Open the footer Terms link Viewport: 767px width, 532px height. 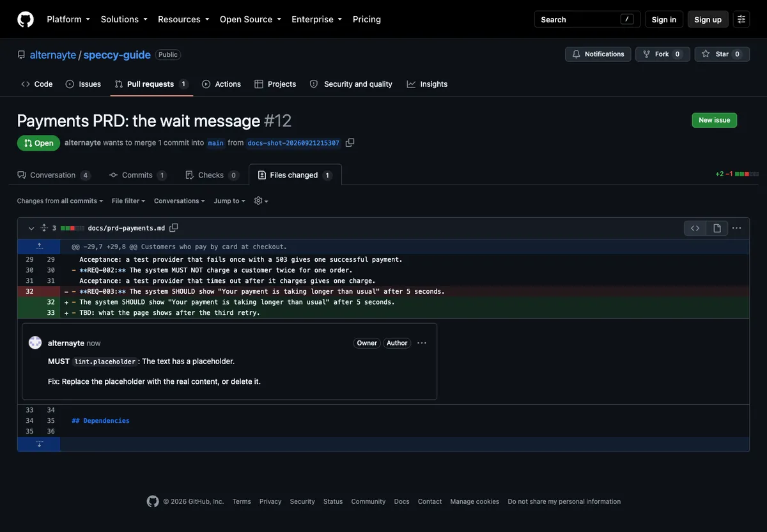pyautogui.click(x=242, y=501)
